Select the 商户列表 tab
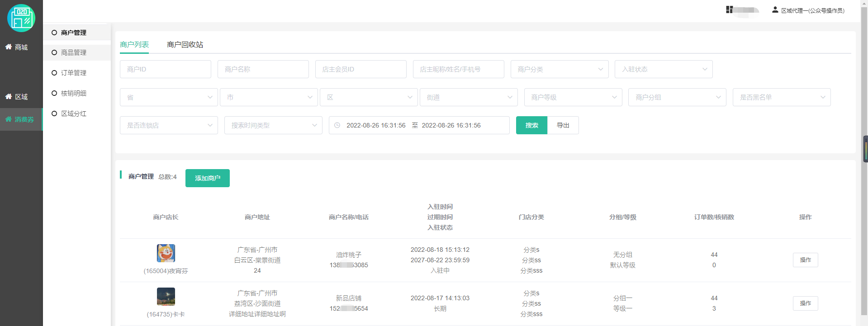This screenshot has width=868, height=326. click(134, 44)
